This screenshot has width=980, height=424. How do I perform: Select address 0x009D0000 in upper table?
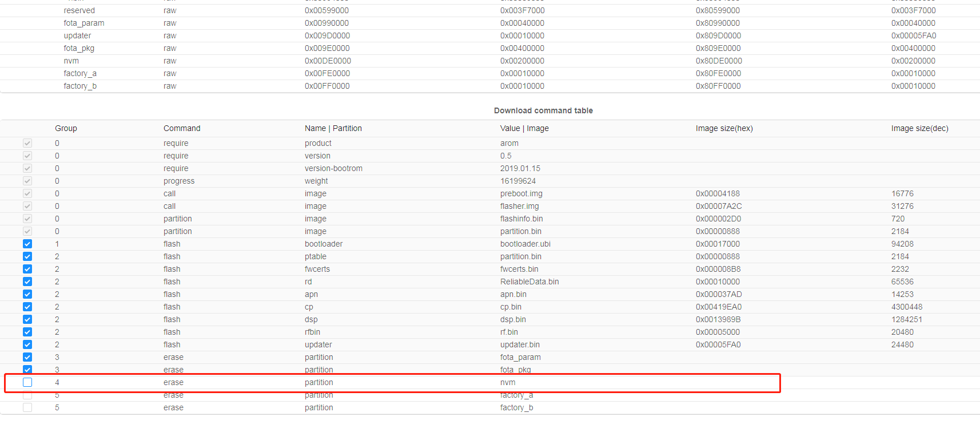pyautogui.click(x=327, y=35)
